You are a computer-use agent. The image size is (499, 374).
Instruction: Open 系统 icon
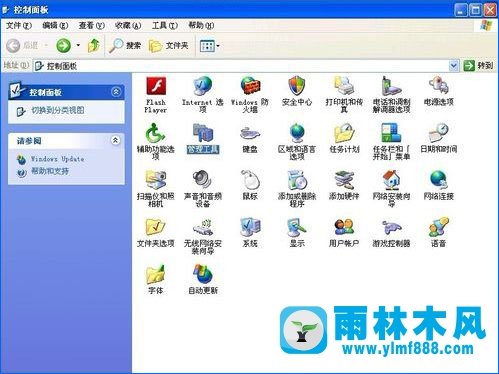pos(250,233)
